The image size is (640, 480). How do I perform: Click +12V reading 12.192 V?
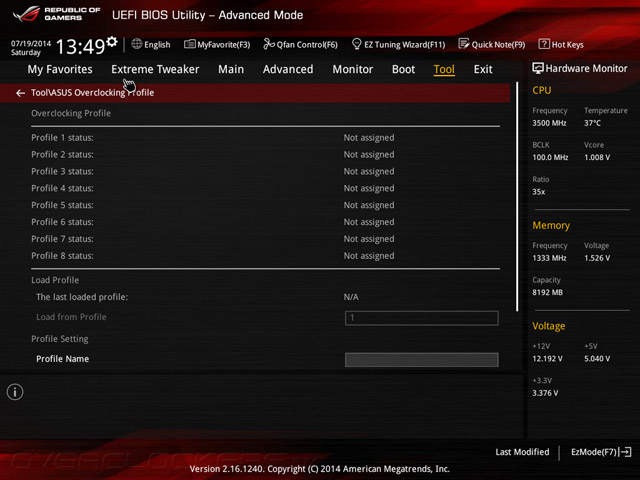[547, 359]
